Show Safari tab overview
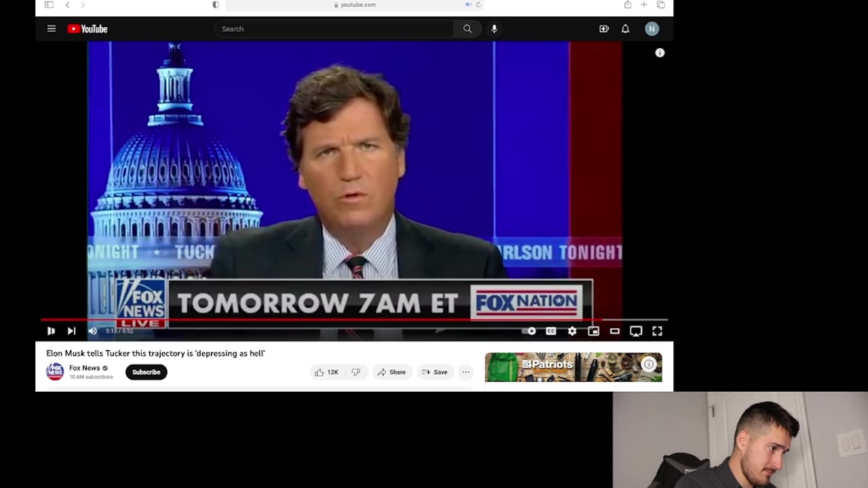Screen dimensions: 868x488 [660, 5]
